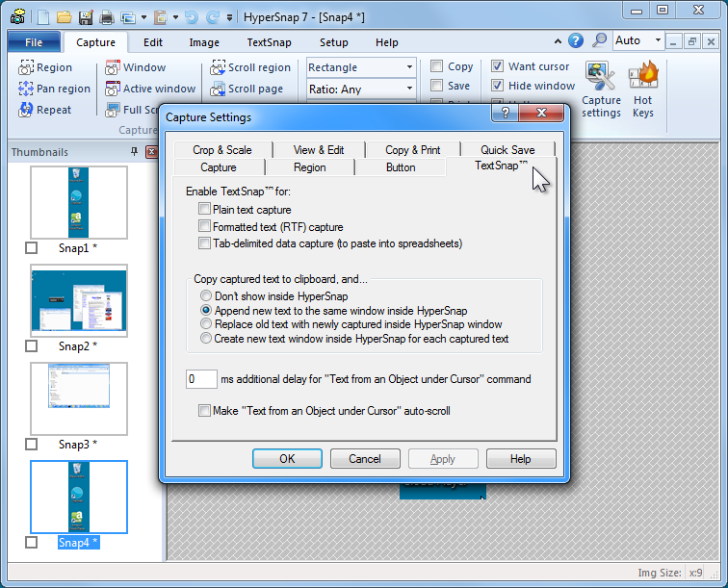The width and height of the screenshot is (728, 588).
Task: Toggle the Want cursor checkbox
Action: (498, 66)
